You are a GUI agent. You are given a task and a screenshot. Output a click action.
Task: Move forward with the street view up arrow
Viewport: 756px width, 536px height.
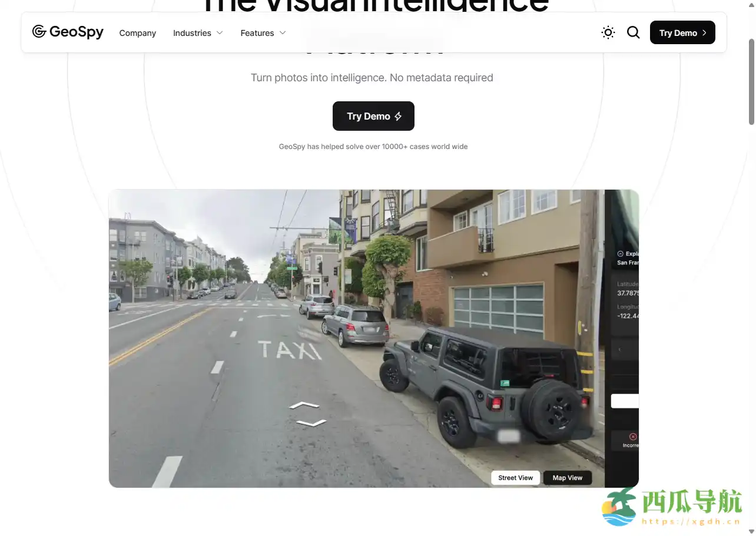(304, 405)
